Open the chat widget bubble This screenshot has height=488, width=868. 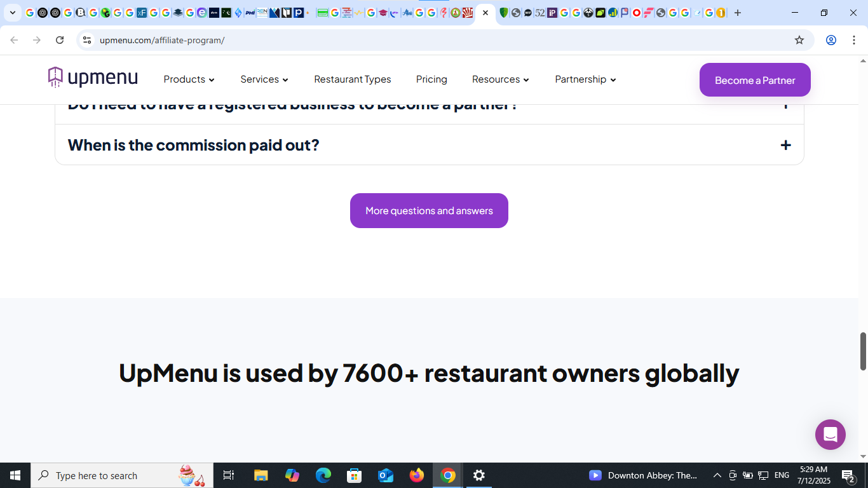(830, 435)
